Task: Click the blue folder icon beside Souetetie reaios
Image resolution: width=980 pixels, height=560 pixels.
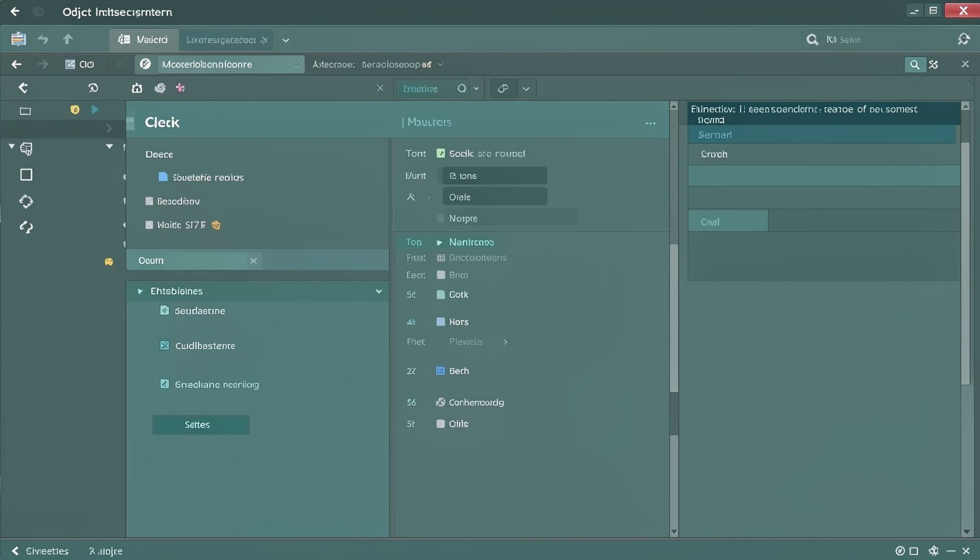Action: click(x=163, y=177)
